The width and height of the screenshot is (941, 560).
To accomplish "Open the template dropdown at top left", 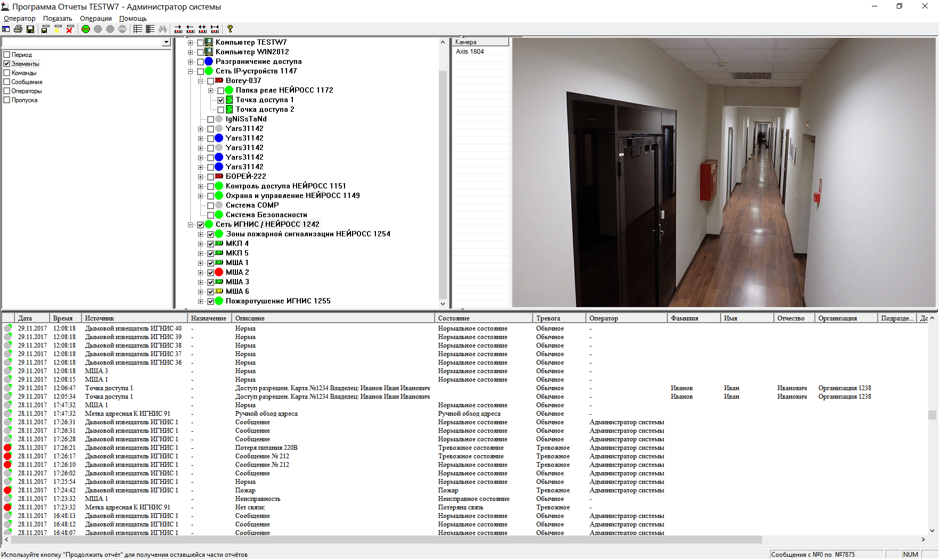I will [166, 43].
